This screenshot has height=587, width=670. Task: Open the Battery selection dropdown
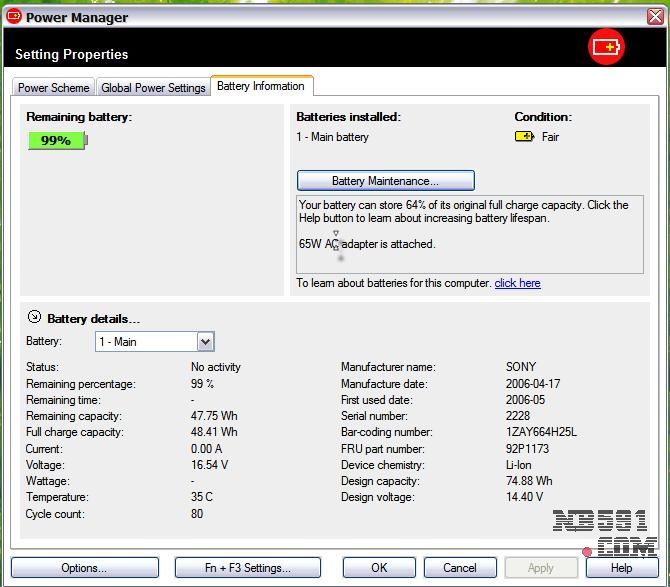click(205, 342)
